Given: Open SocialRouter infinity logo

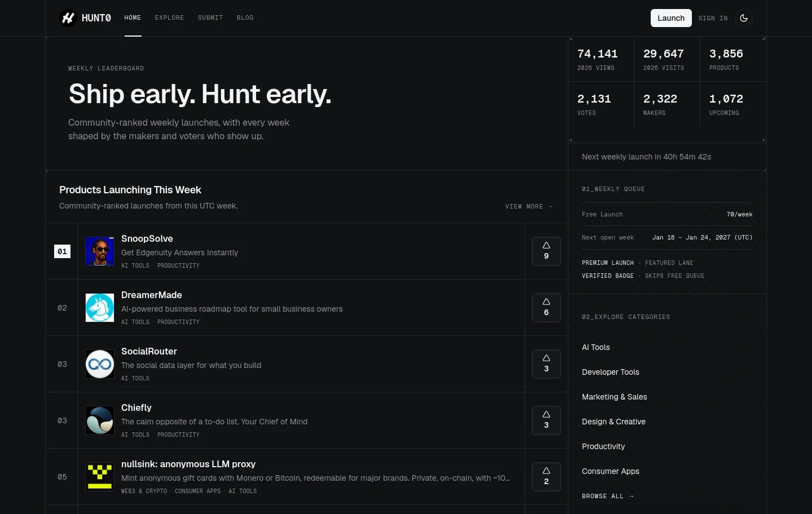Looking at the screenshot, I should pos(100,364).
